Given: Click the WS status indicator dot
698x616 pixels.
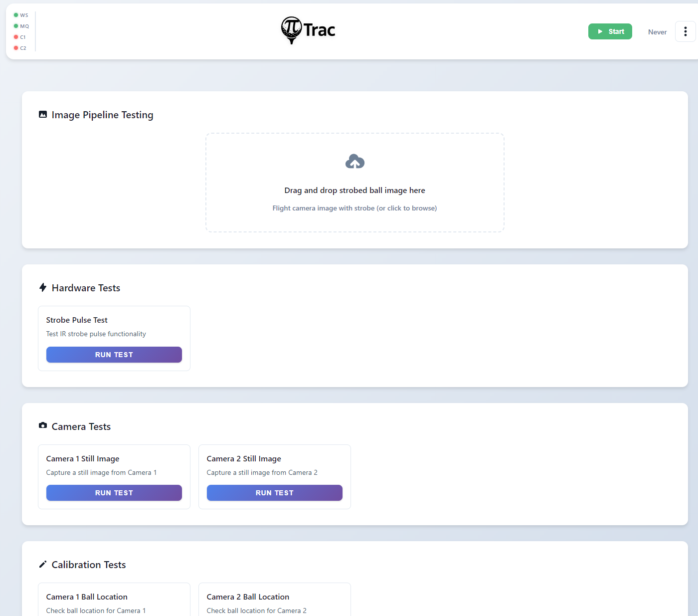Looking at the screenshot, I should point(16,15).
